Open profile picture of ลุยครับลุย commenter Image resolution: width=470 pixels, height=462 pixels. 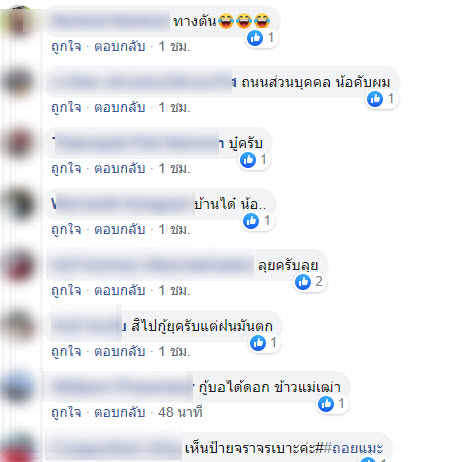18,265
